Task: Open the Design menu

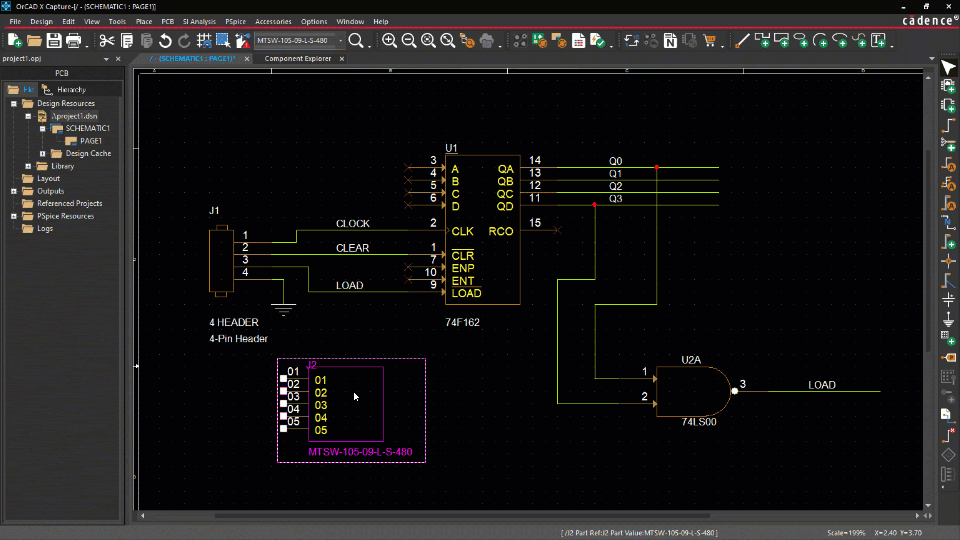Action: point(42,21)
